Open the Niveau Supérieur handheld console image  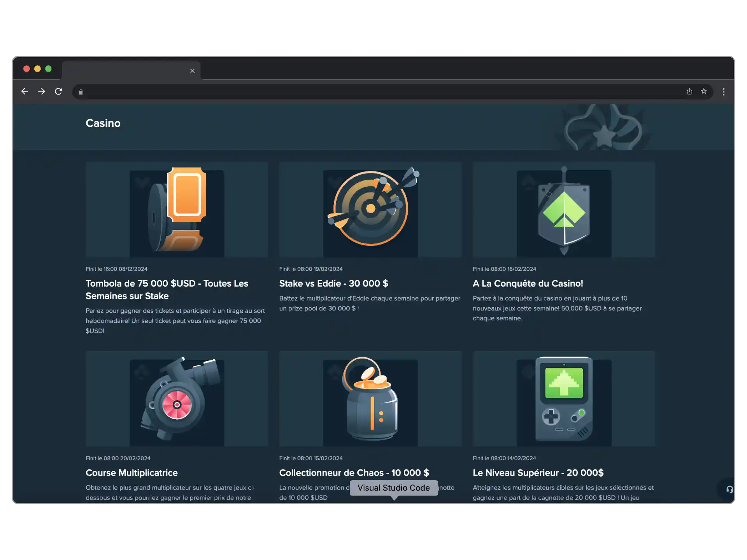point(564,399)
